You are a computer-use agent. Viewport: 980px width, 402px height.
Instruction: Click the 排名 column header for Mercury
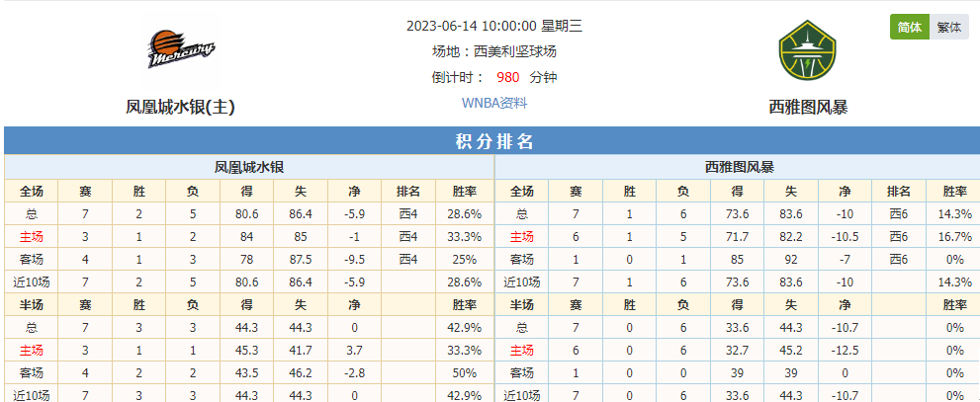coord(408,191)
